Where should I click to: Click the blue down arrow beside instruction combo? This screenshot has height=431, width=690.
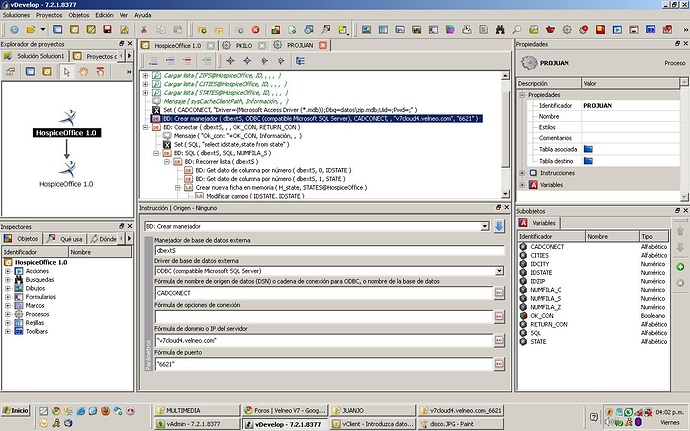click(499, 226)
